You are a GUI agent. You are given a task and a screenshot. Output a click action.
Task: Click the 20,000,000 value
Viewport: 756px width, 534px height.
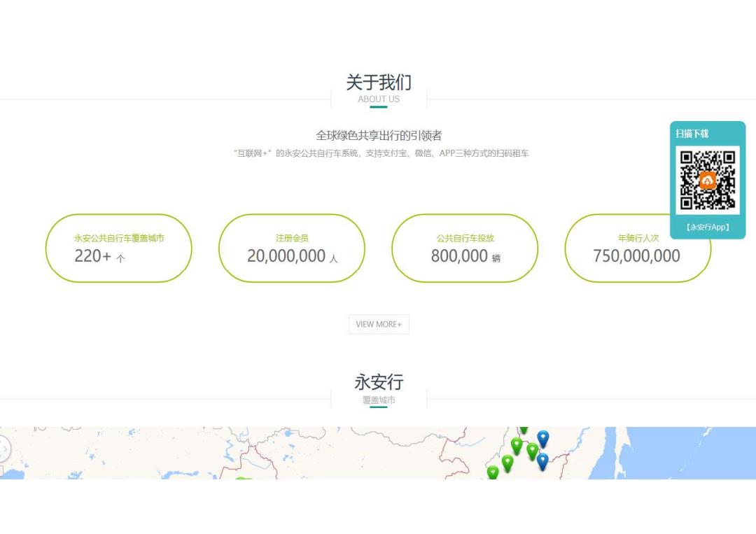tap(286, 256)
